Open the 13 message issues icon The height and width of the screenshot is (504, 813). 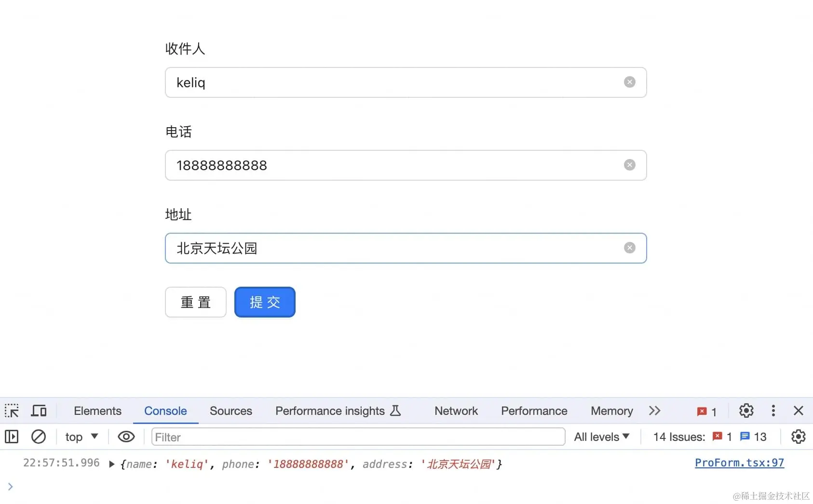tap(753, 437)
